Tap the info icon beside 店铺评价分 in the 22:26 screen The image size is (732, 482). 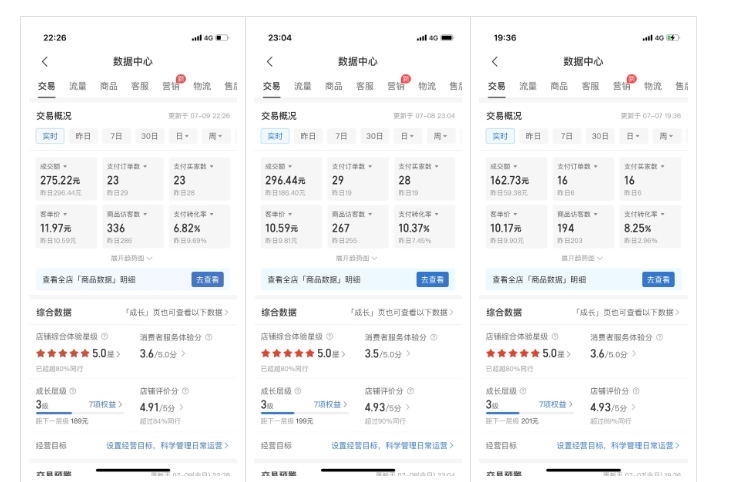point(183,391)
